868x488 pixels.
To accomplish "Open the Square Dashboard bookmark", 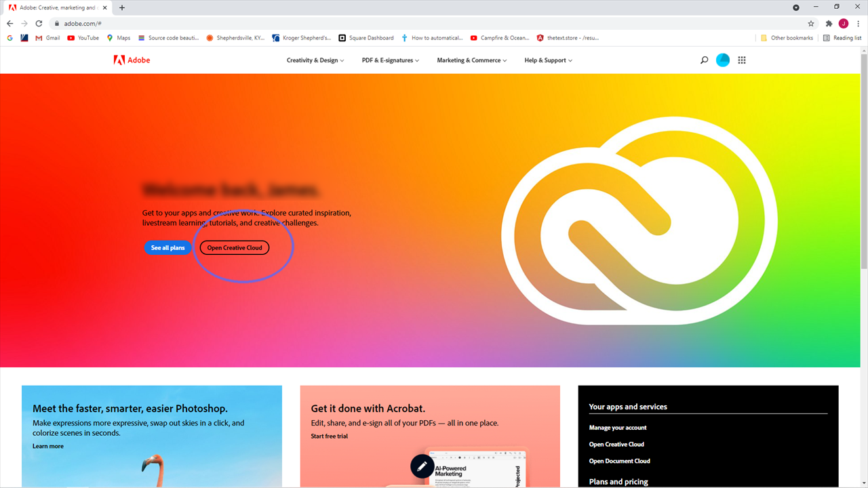I will click(x=366, y=38).
